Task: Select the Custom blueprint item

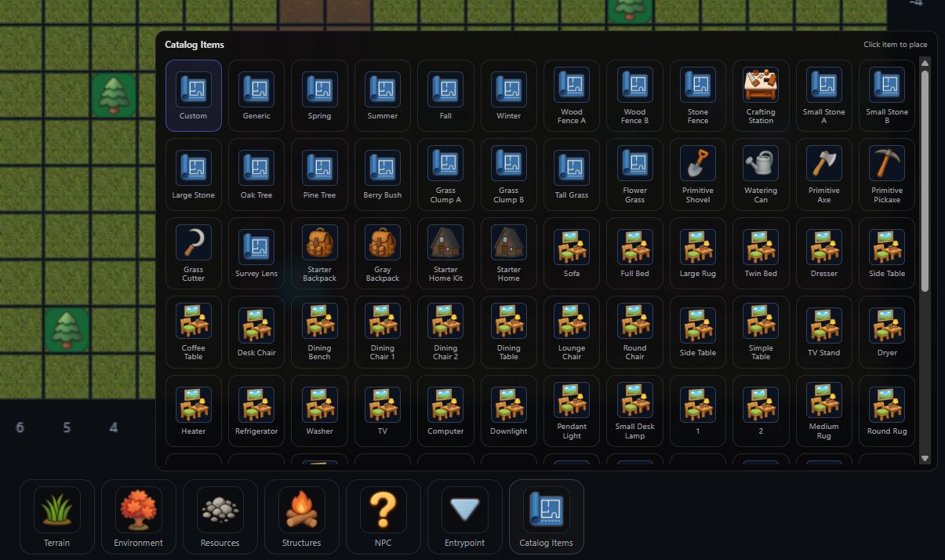Action: (193, 96)
